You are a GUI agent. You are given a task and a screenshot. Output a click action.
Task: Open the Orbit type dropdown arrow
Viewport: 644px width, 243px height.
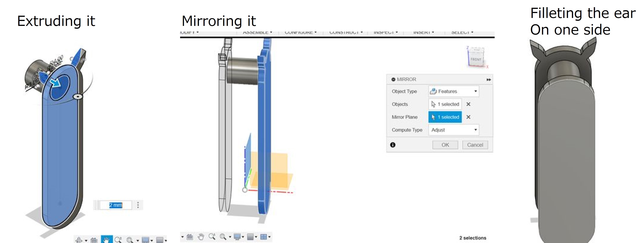tap(86, 241)
